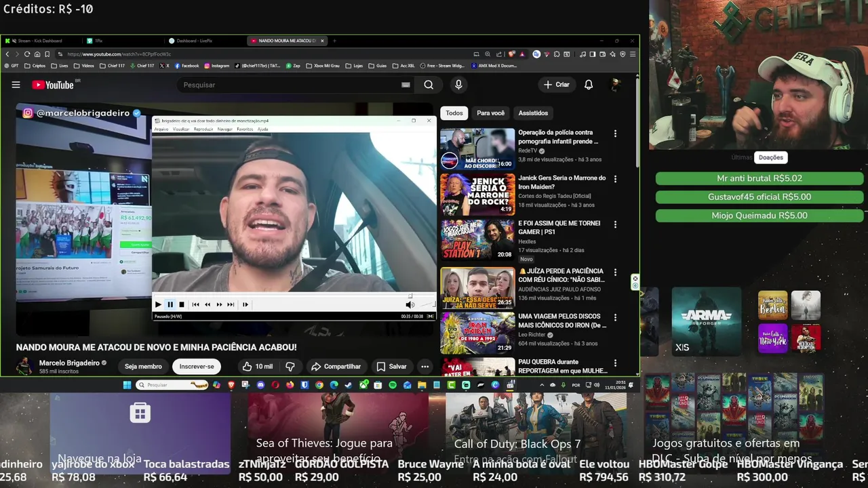
Task: Select the Para você filter chip
Action: (490, 113)
